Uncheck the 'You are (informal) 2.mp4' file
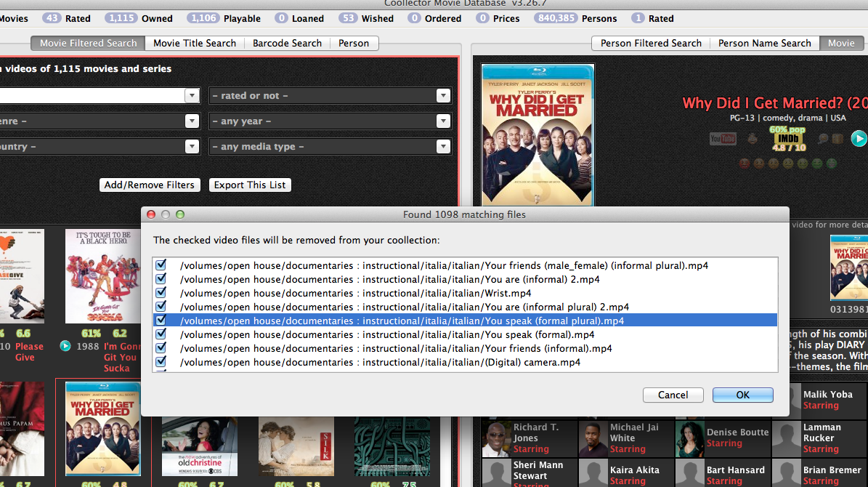868x487 pixels. point(161,278)
